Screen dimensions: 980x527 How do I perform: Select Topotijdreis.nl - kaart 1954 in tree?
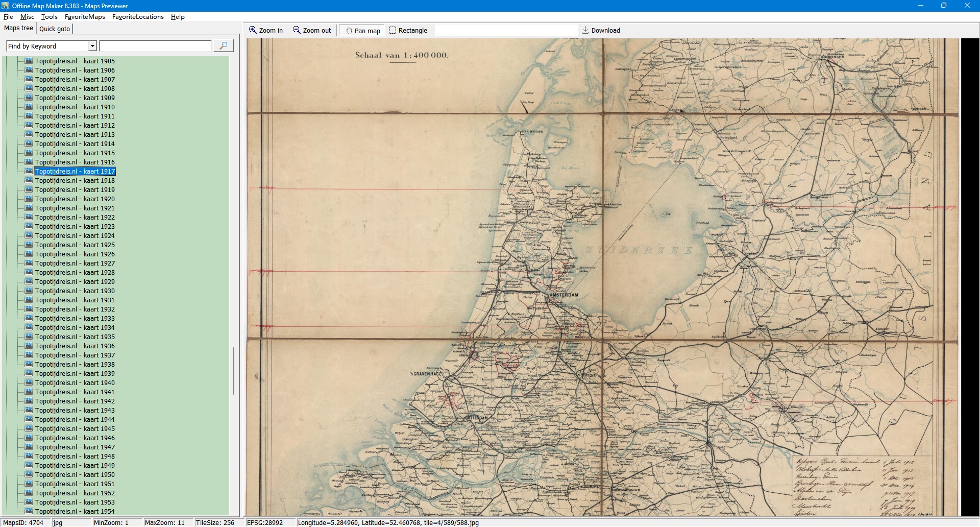75,511
